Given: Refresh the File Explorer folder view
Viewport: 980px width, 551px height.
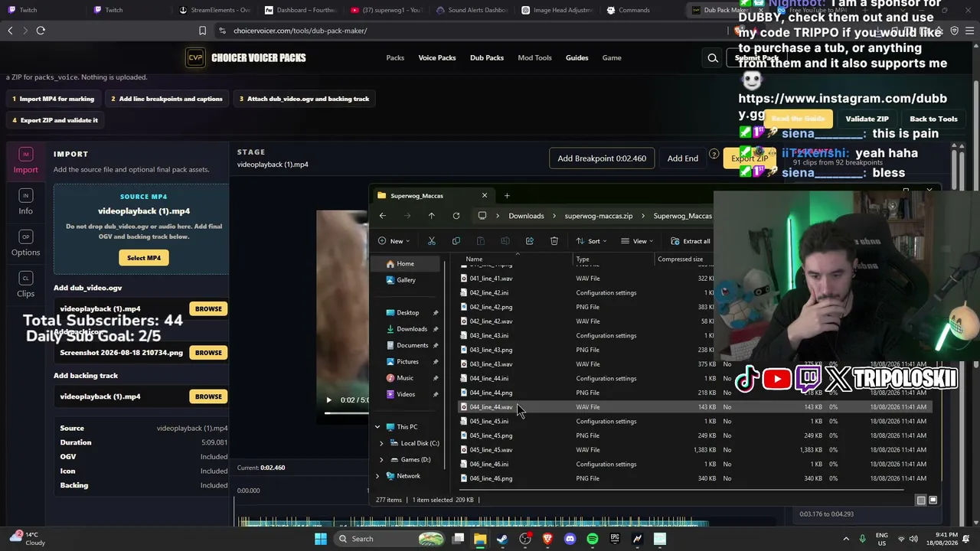Looking at the screenshot, I should click(456, 216).
